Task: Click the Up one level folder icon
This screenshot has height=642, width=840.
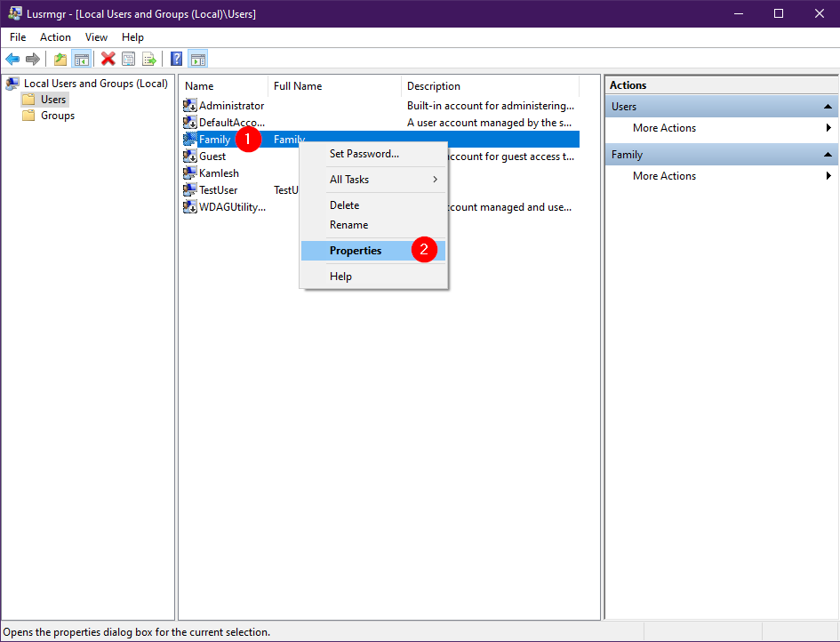Action: pyautogui.click(x=60, y=60)
